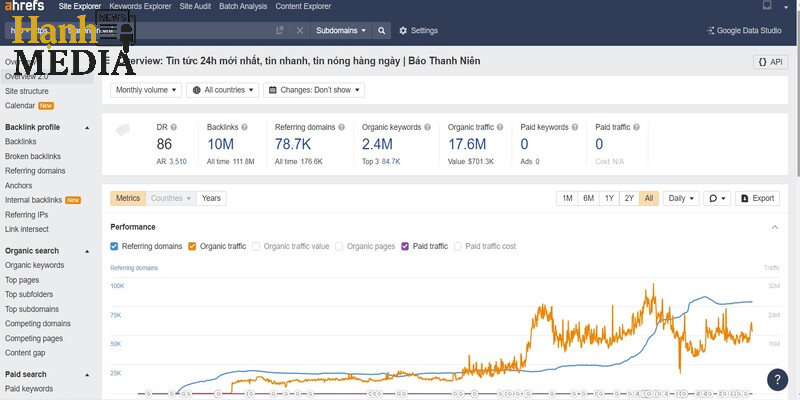Toggle Organic traffic checkbox
Screen dimensions: 800x400
[192, 246]
